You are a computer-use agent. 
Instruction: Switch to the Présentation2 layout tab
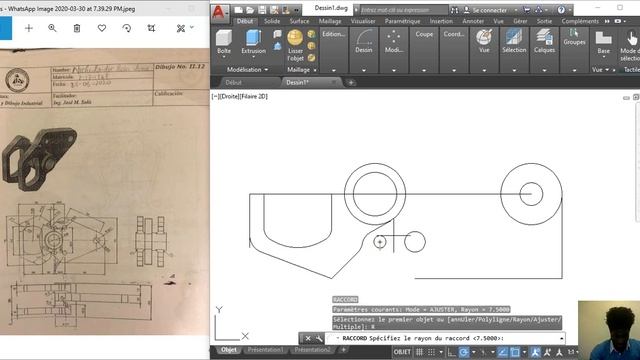click(312, 350)
